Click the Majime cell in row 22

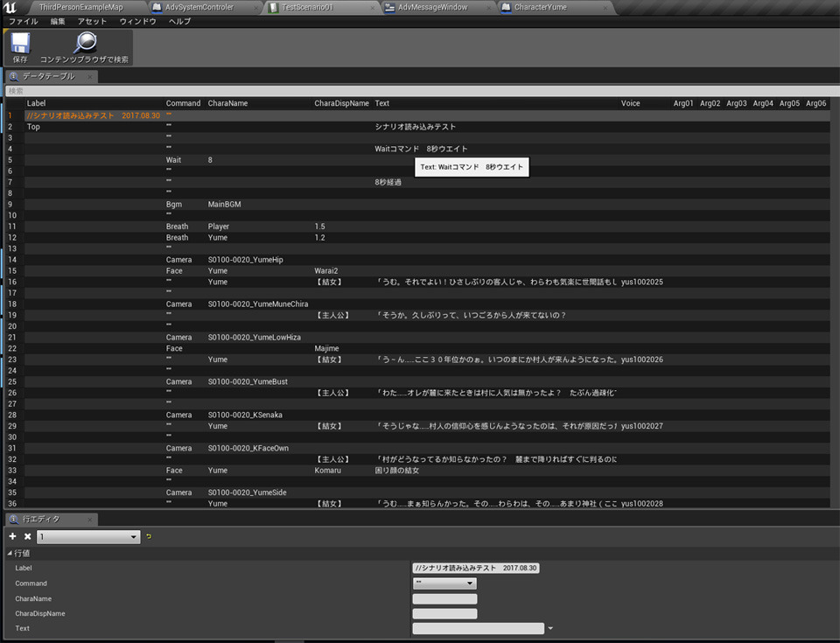(x=326, y=349)
